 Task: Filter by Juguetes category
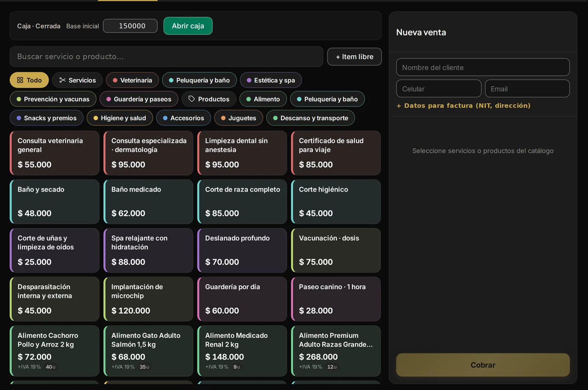click(239, 118)
